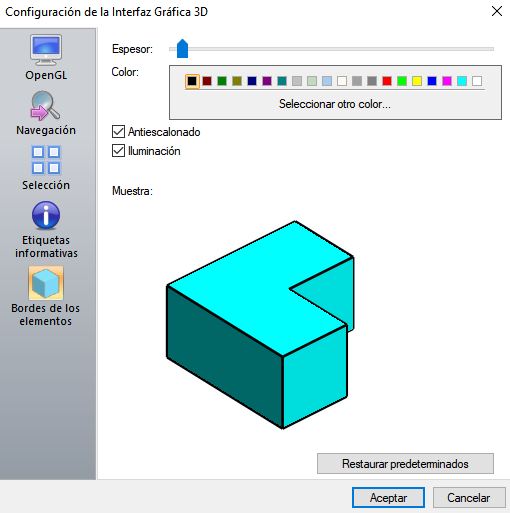
Task: Open the OpenGL settings section
Action: point(46,58)
